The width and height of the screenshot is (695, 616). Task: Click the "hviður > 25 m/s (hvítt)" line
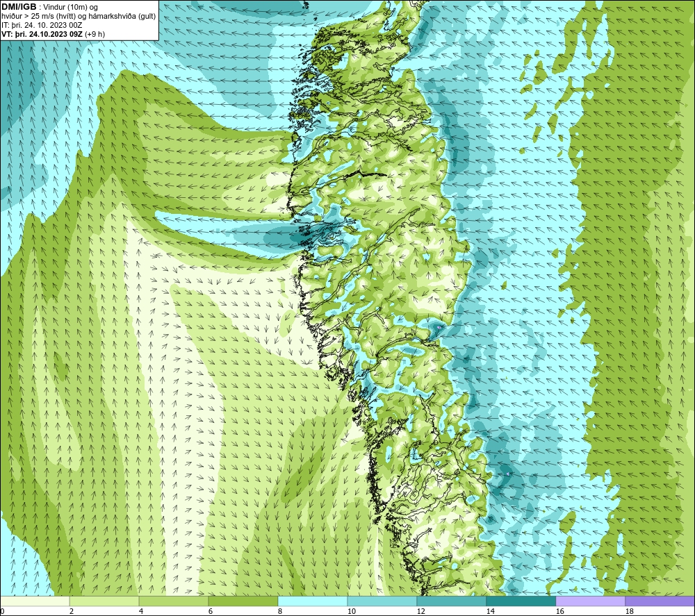(37, 17)
